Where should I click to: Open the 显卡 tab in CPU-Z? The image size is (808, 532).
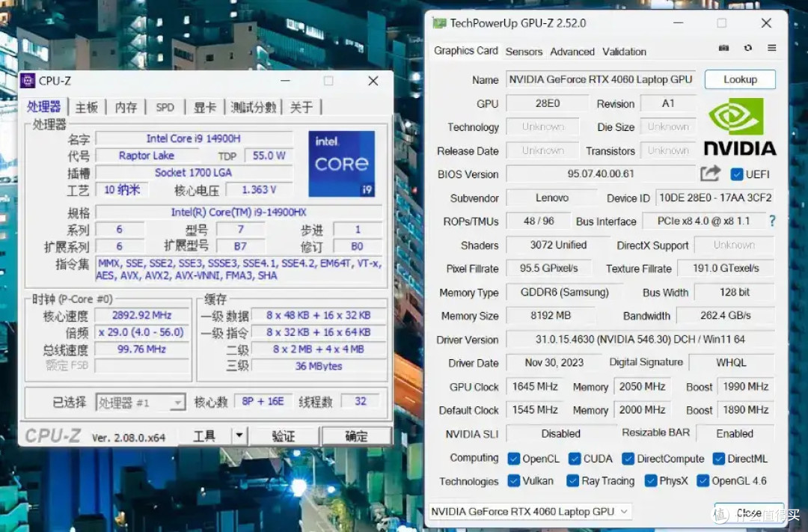pos(204,107)
